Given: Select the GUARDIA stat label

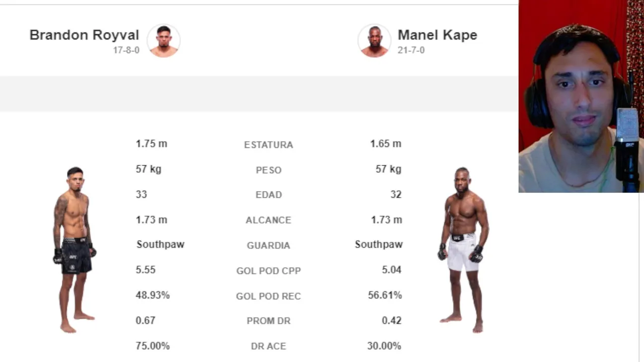Looking at the screenshot, I should (x=269, y=245).
